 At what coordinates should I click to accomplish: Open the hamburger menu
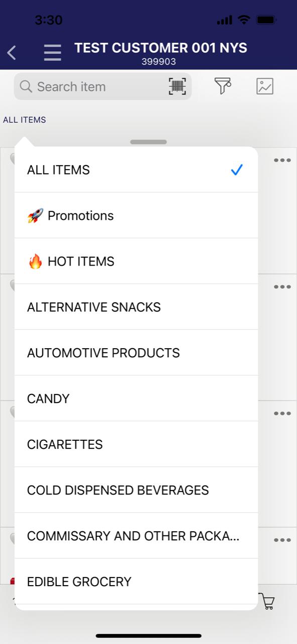coord(52,52)
